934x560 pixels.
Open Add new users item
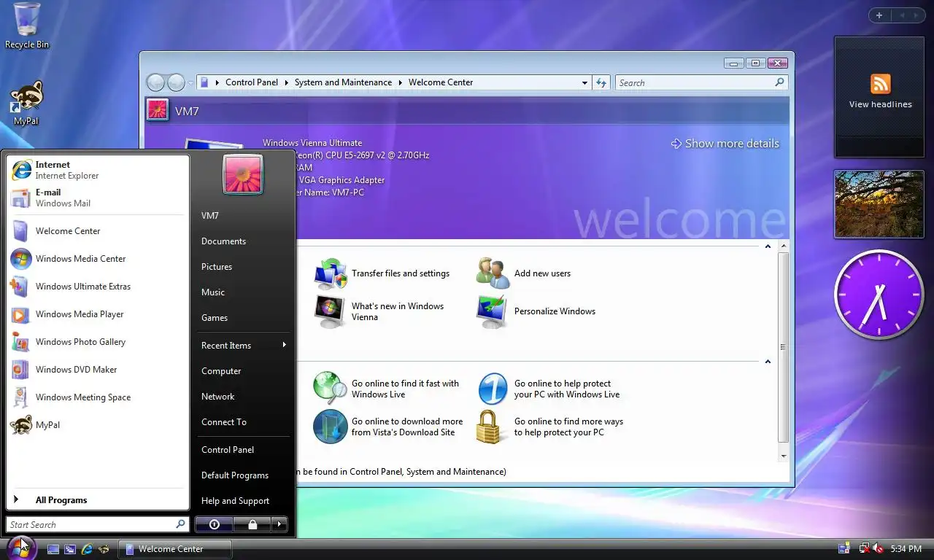[524, 273]
